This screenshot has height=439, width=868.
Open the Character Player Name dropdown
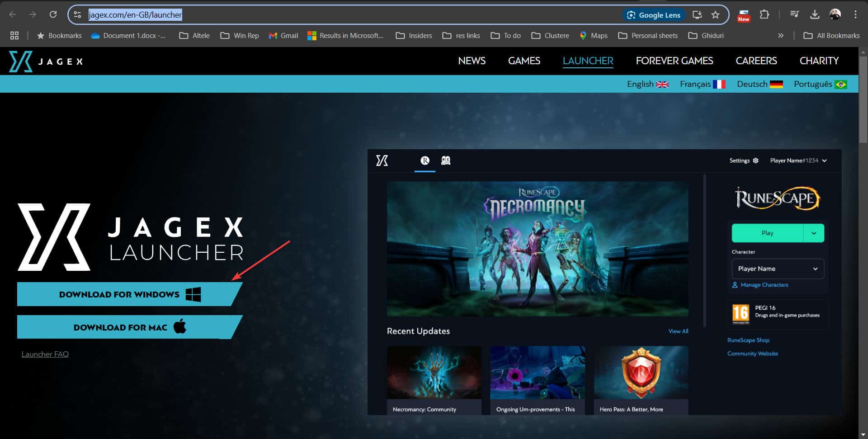778,269
